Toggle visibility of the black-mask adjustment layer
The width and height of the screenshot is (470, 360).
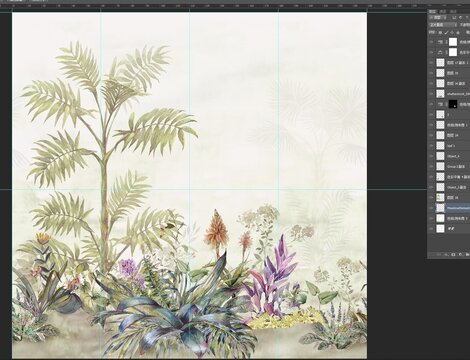point(432,104)
